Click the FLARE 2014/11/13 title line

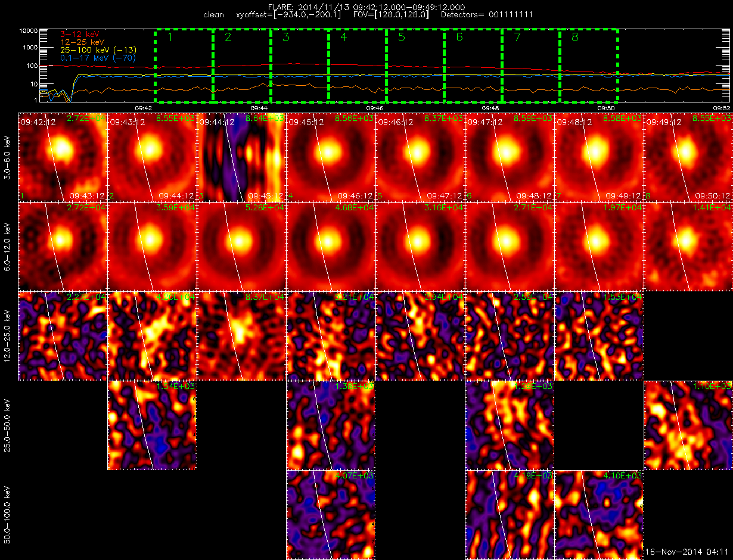(x=366, y=7)
